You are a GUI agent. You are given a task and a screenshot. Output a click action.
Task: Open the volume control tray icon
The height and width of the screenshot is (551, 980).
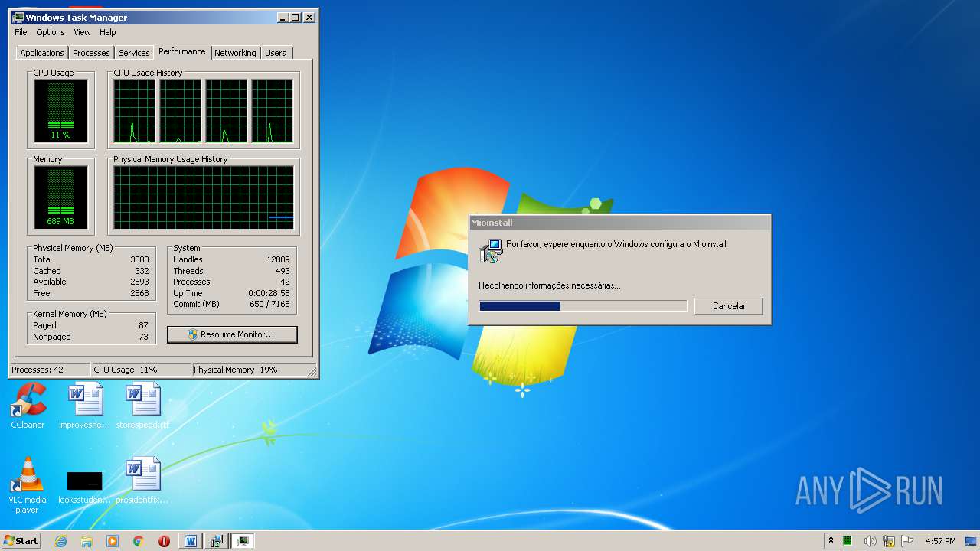click(870, 541)
